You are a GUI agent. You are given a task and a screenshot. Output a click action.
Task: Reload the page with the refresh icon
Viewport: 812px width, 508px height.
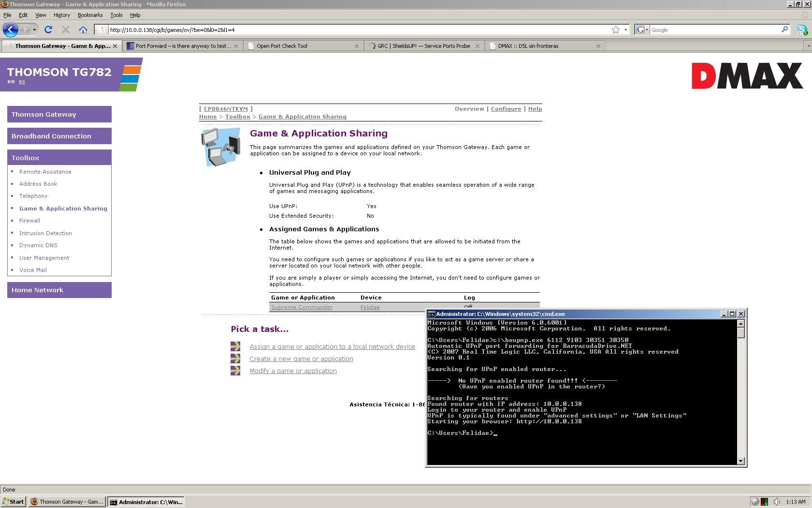[48, 30]
